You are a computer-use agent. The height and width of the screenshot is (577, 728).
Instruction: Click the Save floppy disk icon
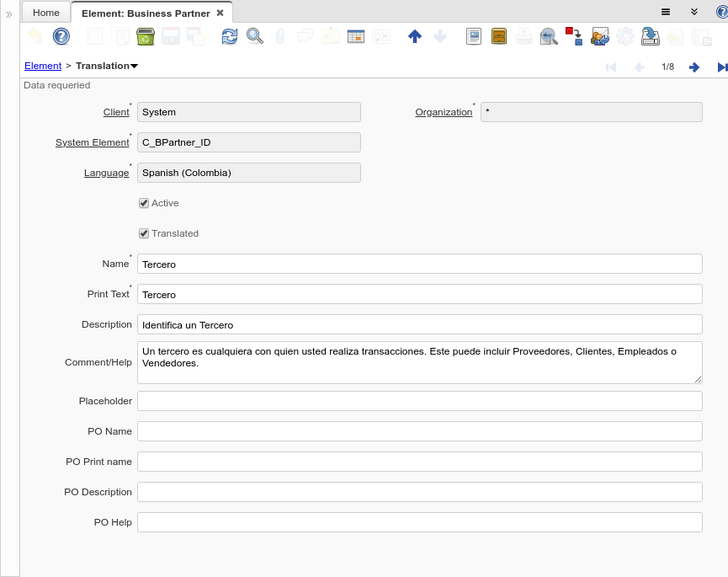(x=170, y=36)
